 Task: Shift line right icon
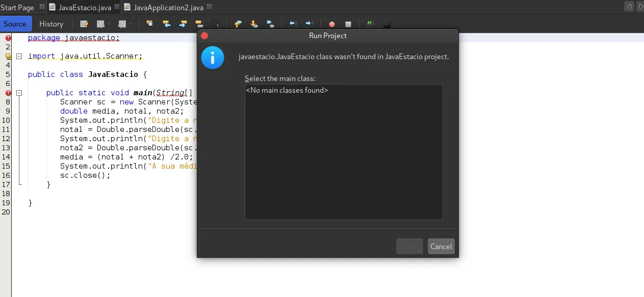click(x=309, y=23)
